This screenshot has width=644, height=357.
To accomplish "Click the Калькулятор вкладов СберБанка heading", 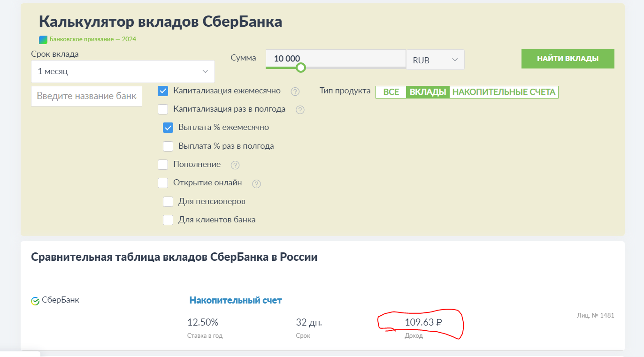I will (161, 22).
